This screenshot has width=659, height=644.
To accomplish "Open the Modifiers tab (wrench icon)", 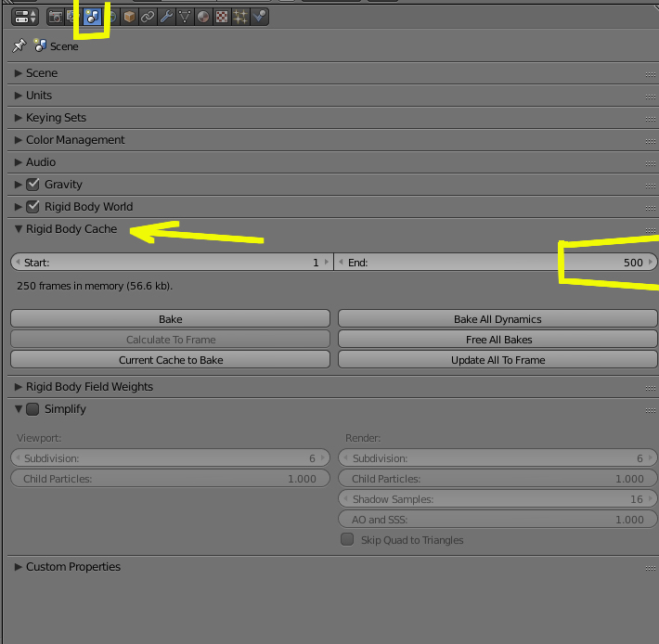I will pos(166,17).
